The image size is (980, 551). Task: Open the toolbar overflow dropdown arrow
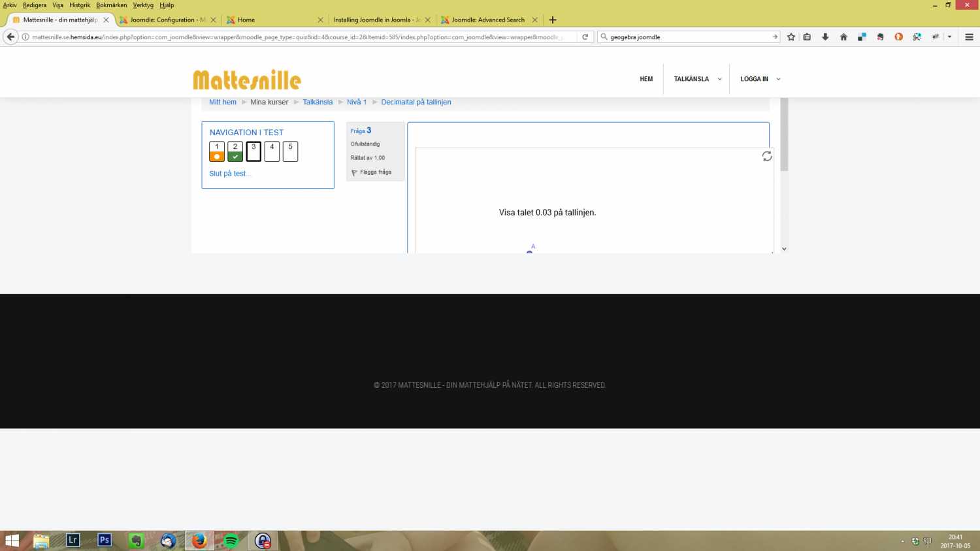tap(949, 37)
